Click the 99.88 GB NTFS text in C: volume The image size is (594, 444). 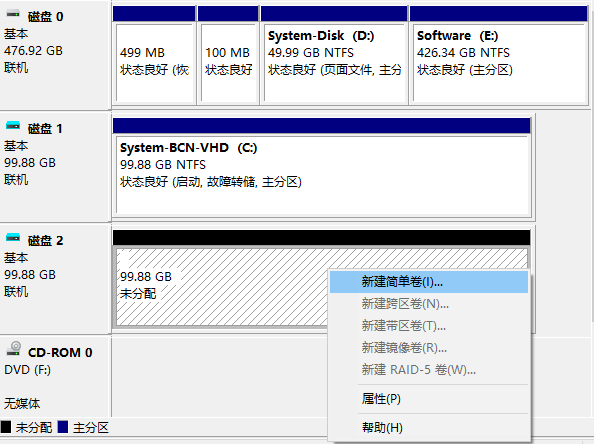click(x=163, y=165)
